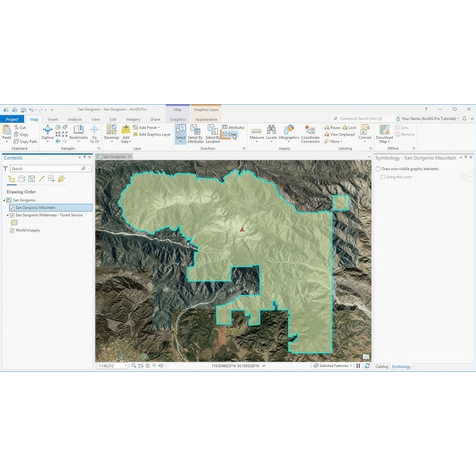Image resolution: width=476 pixels, height=476 pixels.
Task: Click the Download Map icon
Action: coord(384,130)
